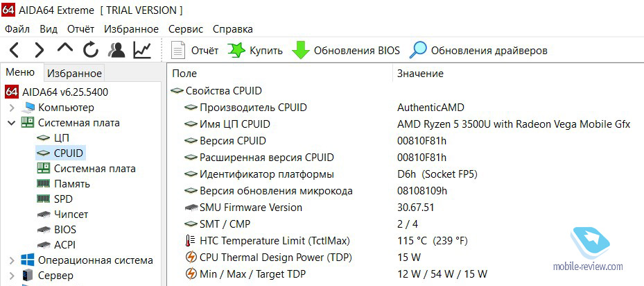This screenshot has height=286, width=644.
Task: Click the AMD Ryzen 5 3500U value
Action: coord(514,124)
